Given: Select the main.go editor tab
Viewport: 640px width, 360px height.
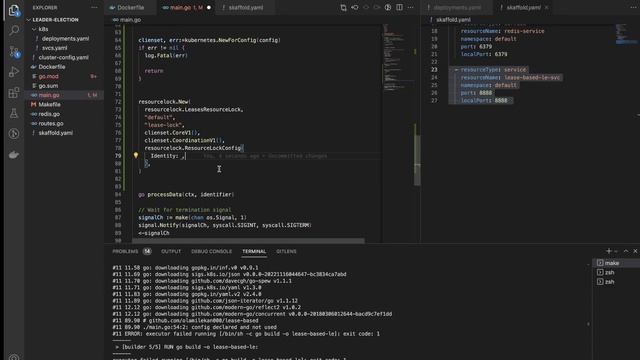Looking at the screenshot, I should (186, 7).
